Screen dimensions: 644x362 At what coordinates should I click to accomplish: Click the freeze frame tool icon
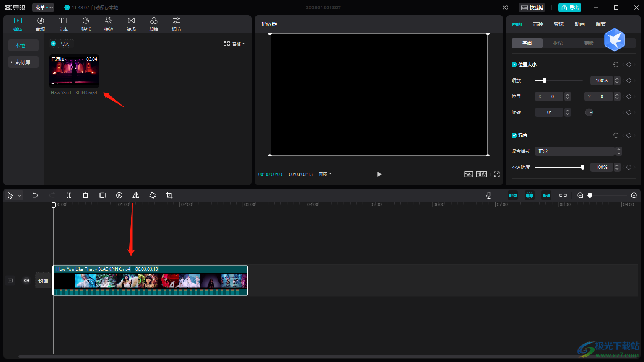tap(102, 195)
